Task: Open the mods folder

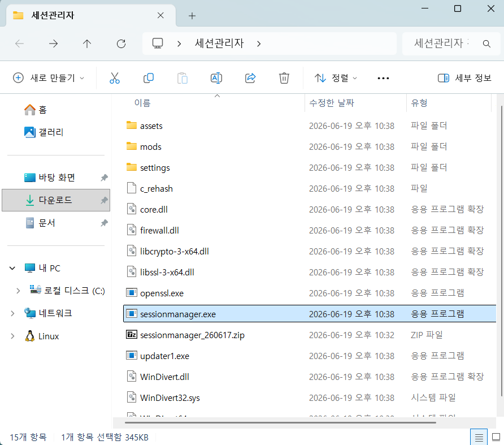Action: (150, 146)
